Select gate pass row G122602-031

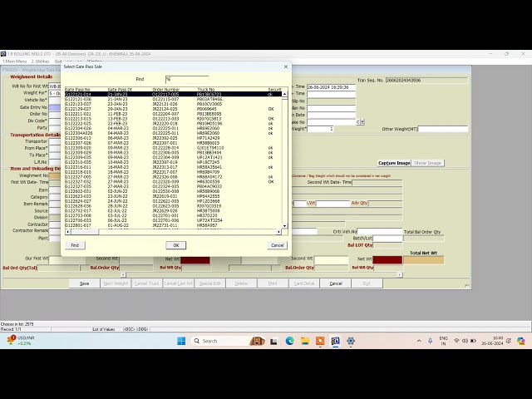[x=173, y=191]
